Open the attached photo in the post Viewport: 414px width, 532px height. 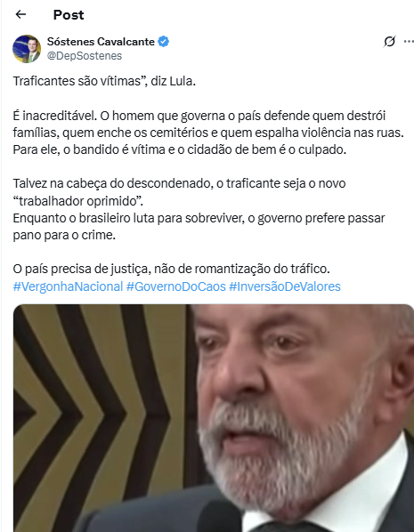[214, 418]
